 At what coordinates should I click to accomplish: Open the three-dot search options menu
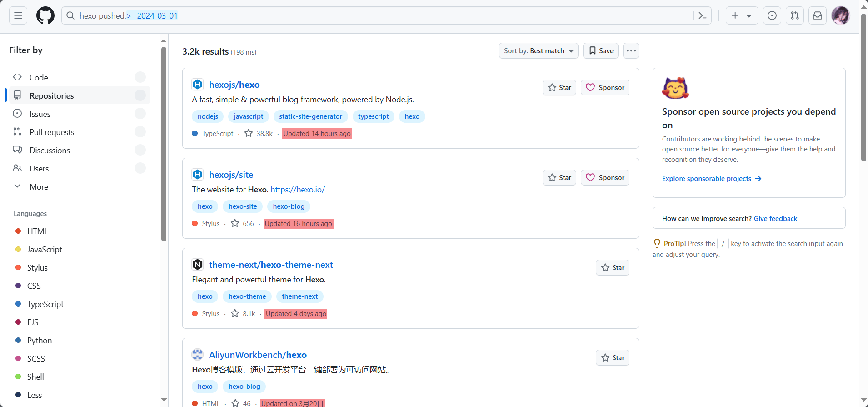tap(631, 51)
